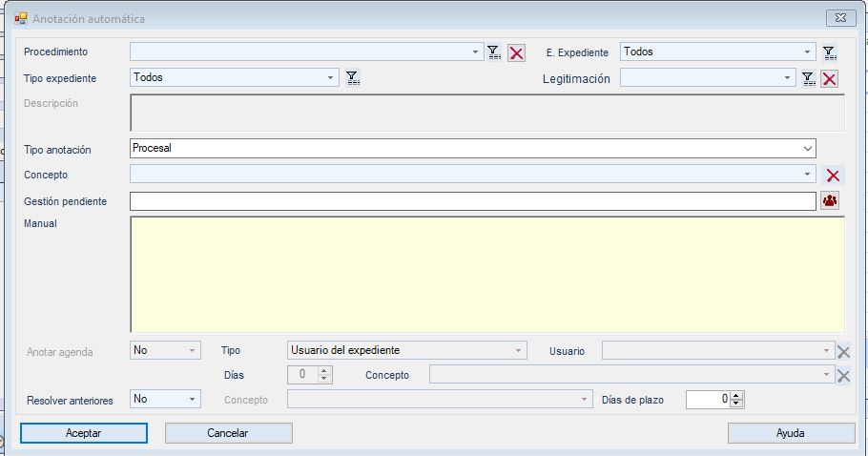Open user picker for Gestión pendiente
The height and width of the screenshot is (456, 868).
[830, 201]
